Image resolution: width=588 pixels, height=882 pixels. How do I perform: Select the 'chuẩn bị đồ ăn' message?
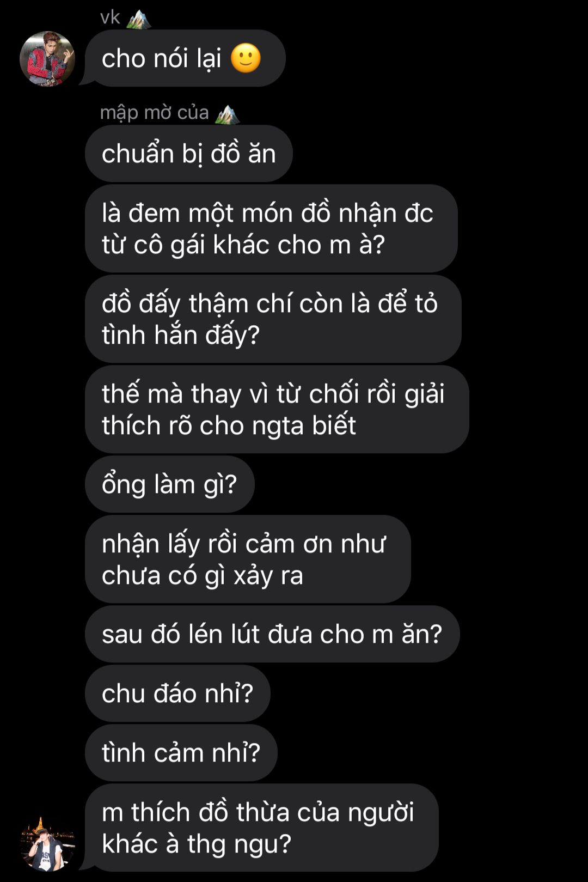pos(189,154)
